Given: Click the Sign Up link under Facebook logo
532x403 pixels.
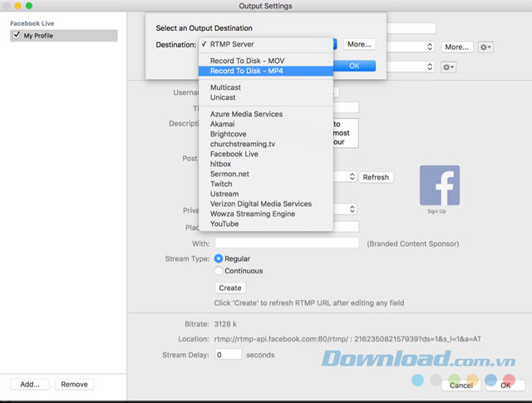Looking at the screenshot, I should (436, 211).
